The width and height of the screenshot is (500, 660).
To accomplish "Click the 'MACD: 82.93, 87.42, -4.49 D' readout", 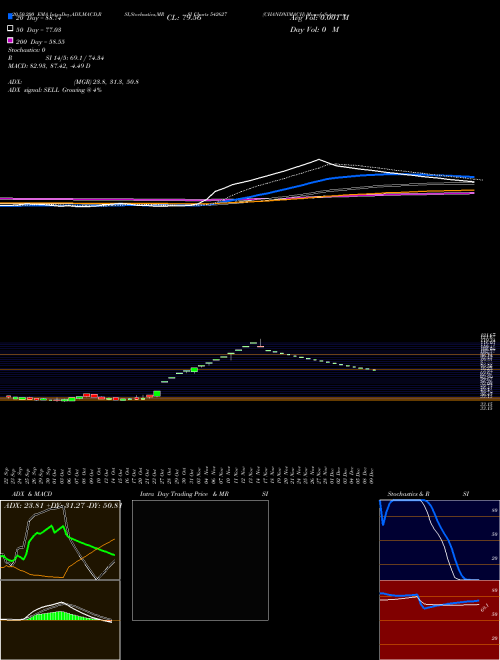I will tap(49, 66).
